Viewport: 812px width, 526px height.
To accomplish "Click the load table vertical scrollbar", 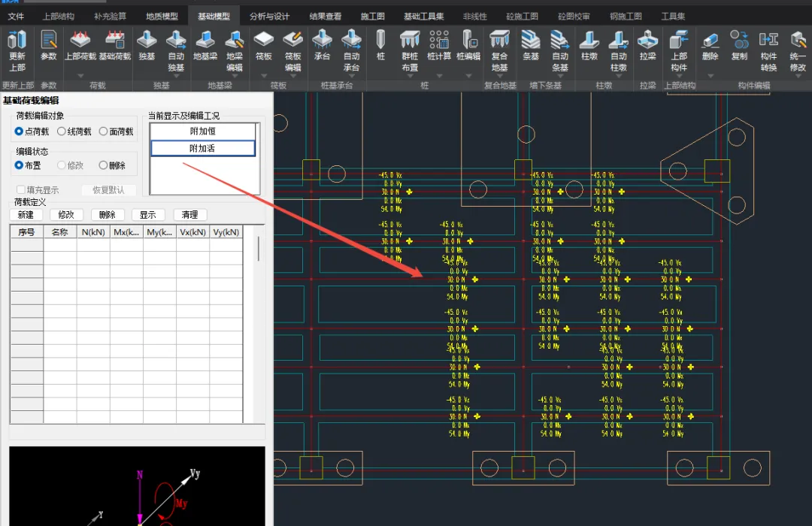I will pyautogui.click(x=258, y=249).
